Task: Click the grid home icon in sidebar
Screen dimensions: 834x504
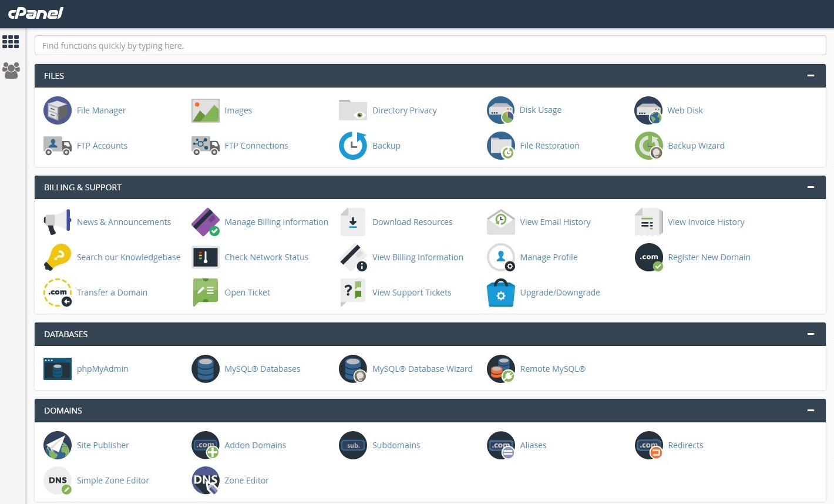Action: [11, 42]
